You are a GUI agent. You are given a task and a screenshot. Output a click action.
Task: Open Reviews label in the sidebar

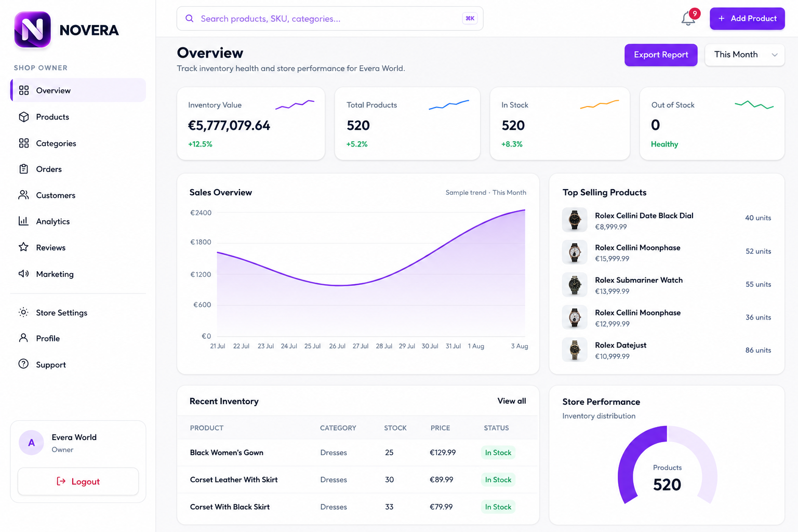pyautogui.click(x=50, y=247)
